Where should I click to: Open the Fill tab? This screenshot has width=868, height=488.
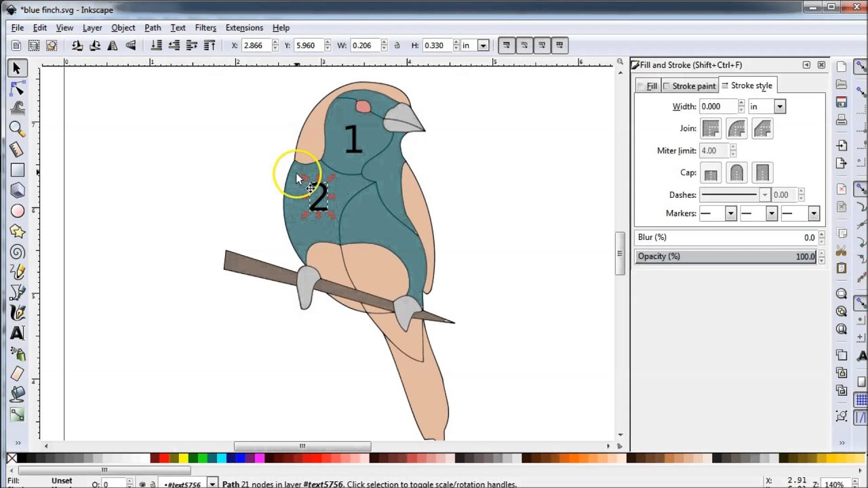coord(648,86)
